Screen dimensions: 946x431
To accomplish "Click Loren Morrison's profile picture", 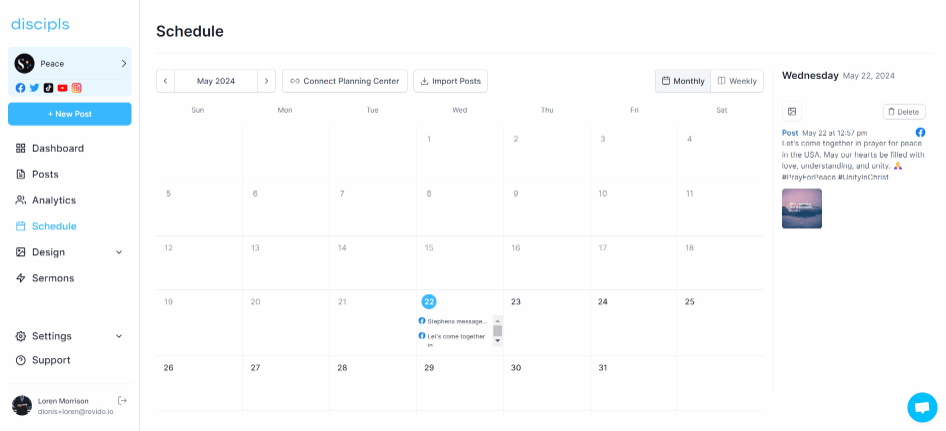I will tap(22, 406).
